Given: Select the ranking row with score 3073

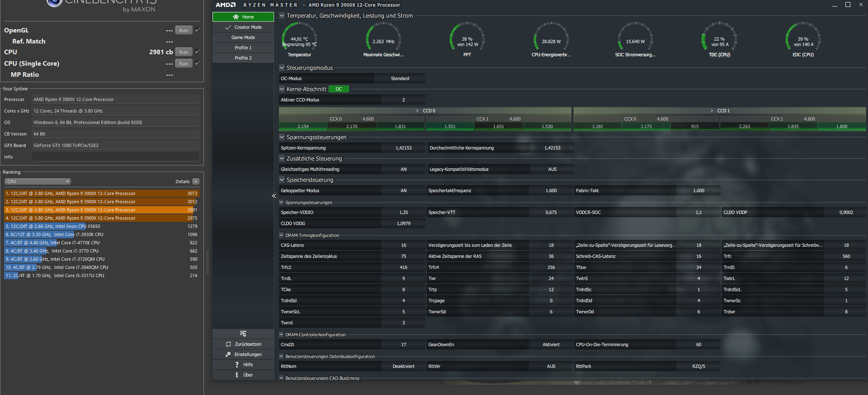Looking at the screenshot, I should tap(102, 193).
